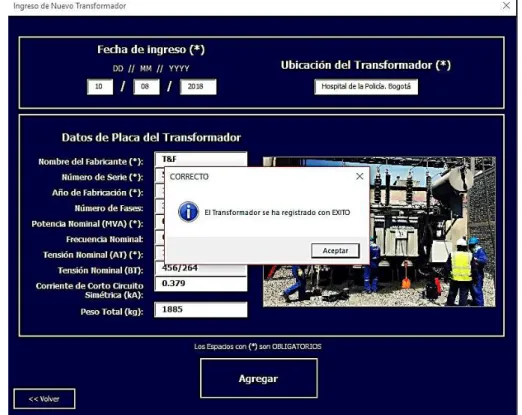Click the Corriente de Corto Circuito field 0.379
522x415 pixels.
(201, 284)
